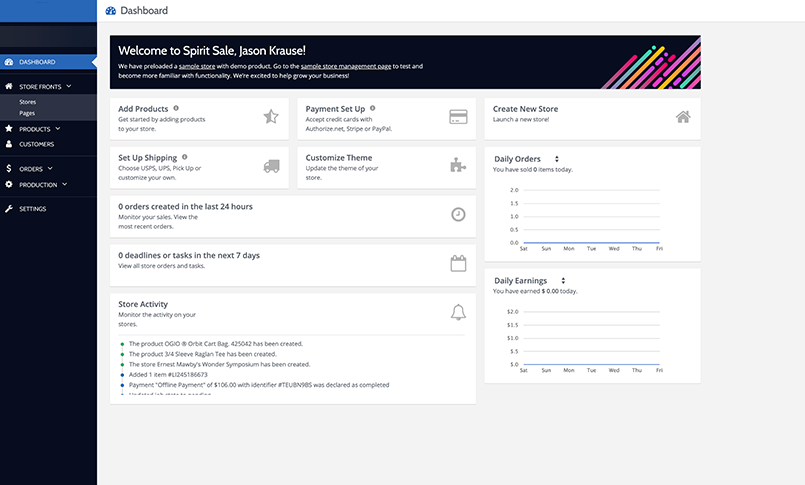Screen dimensions: 805x485
Task: Click the 0 orders created card
Action: [x=292, y=215]
